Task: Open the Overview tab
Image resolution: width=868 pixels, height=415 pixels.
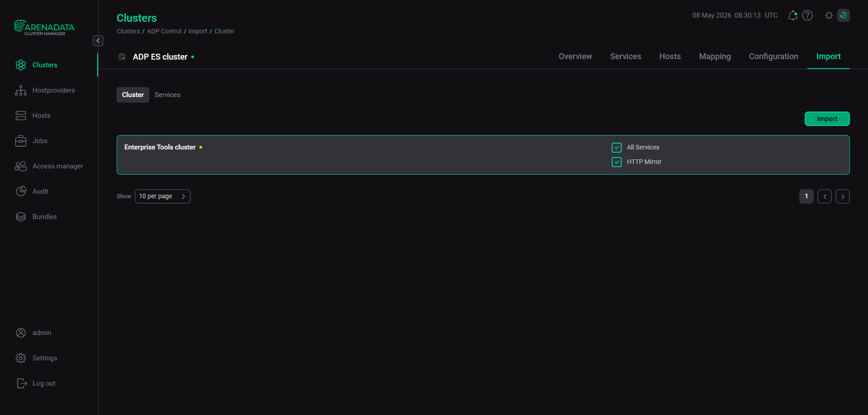Action: pyautogui.click(x=575, y=56)
